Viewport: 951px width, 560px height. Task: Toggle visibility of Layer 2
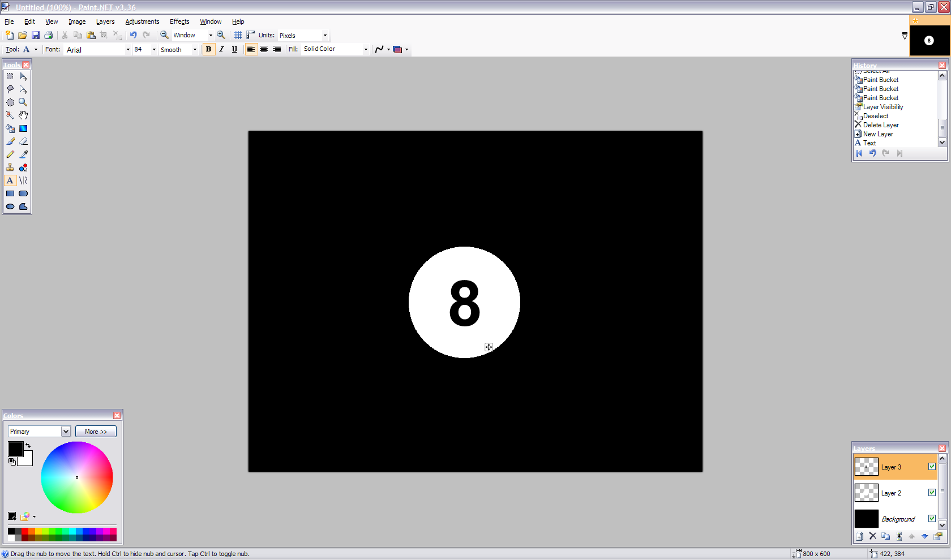[932, 492]
